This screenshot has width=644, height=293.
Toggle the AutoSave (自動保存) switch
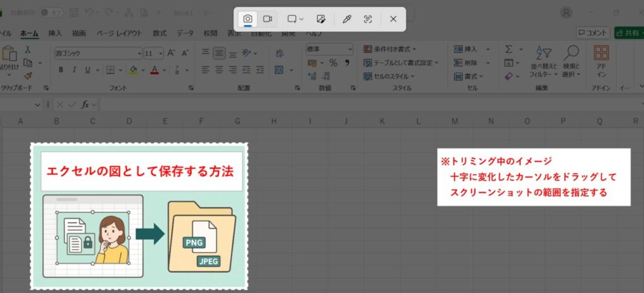click(x=51, y=13)
